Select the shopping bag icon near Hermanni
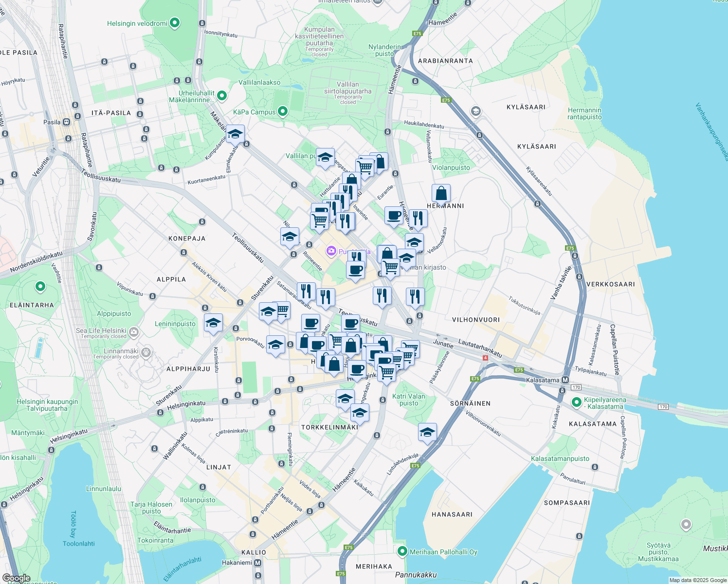Viewport: 728px width, 584px height. (x=441, y=194)
